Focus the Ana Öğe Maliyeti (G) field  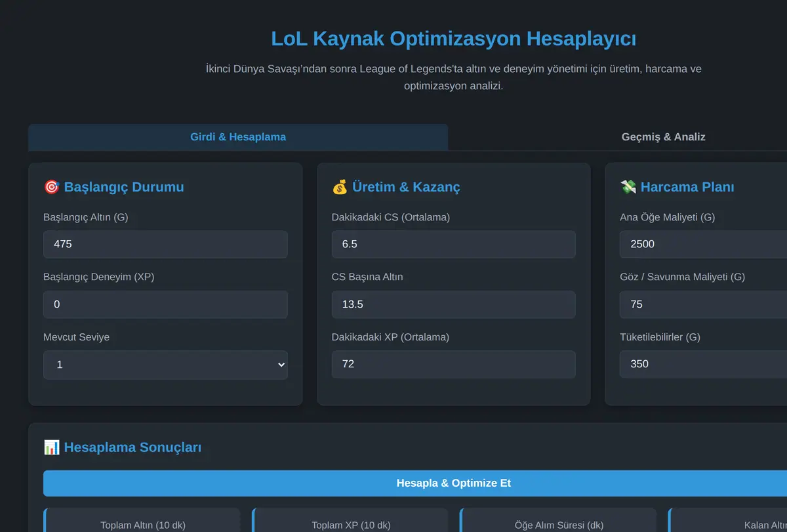click(x=703, y=244)
